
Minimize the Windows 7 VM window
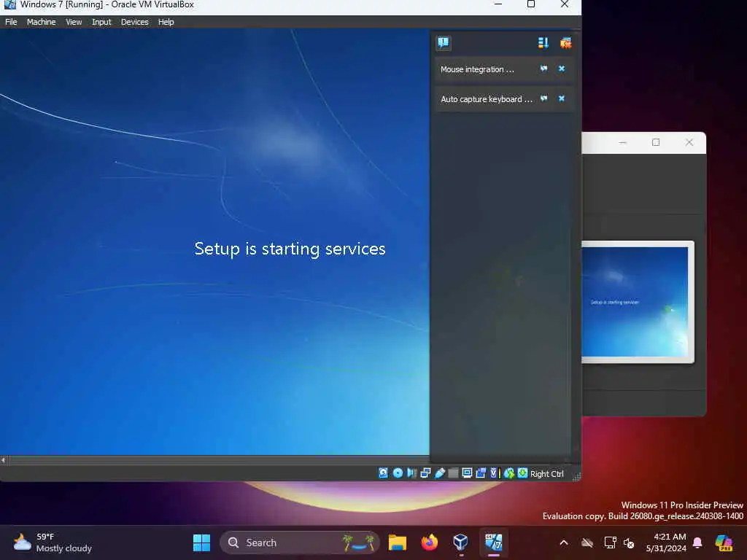point(498,4)
